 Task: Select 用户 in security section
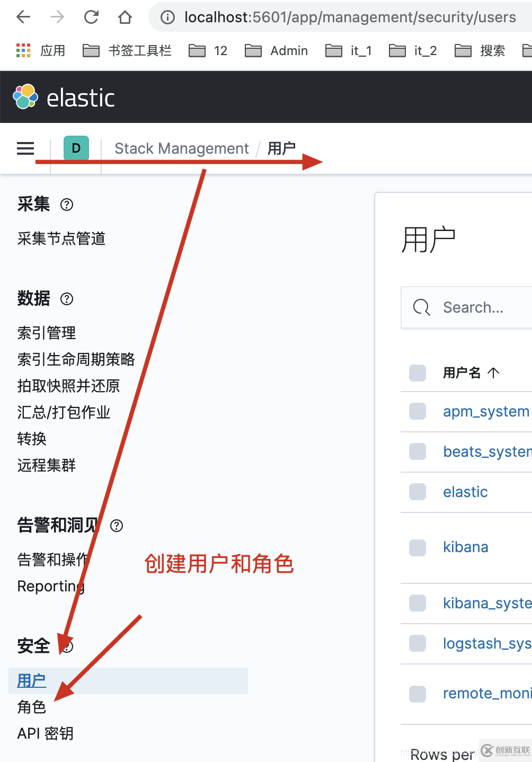click(x=32, y=680)
